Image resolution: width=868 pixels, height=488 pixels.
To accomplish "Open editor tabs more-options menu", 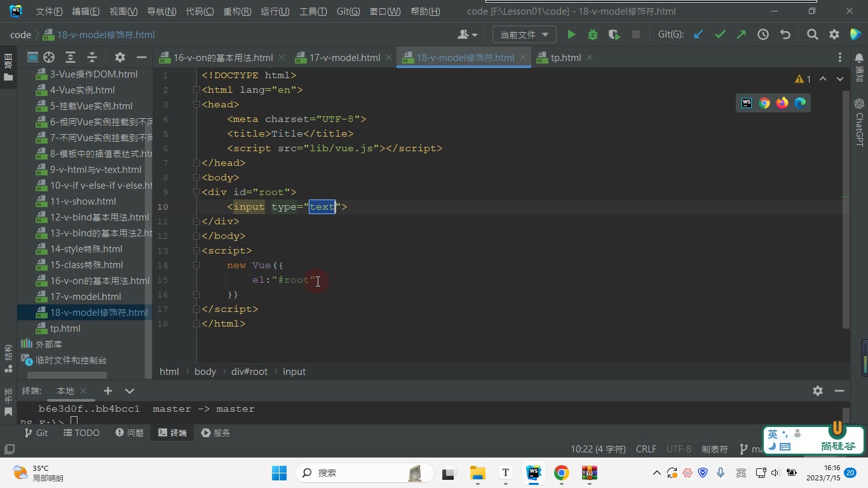I will pos(840,57).
